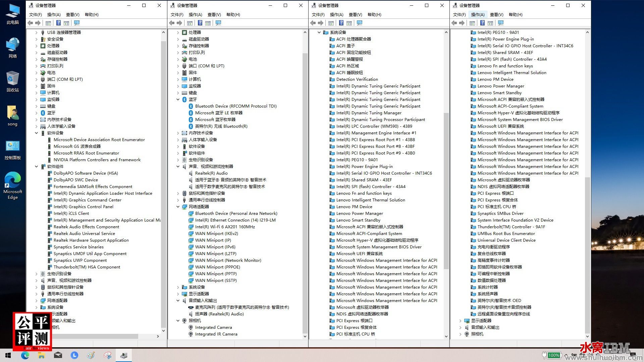644x362 pixels.
Task: Select 扬声器 (Realtek(R) Audio)
Action: (x=219, y=314)
